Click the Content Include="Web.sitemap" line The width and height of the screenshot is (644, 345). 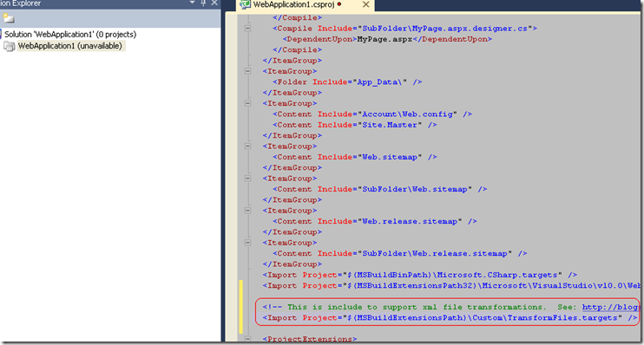coord(354,157)
